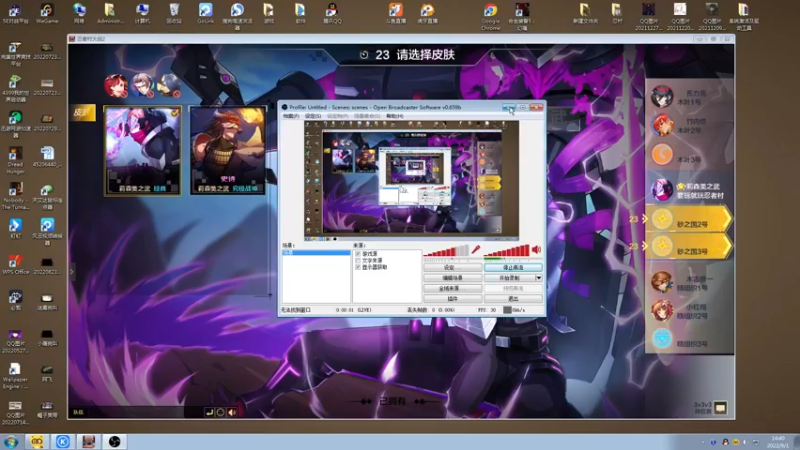Select the 砂之国2号 highlighted player slot
This screenshot has height=450, width=800.
[x=689, y=219]
